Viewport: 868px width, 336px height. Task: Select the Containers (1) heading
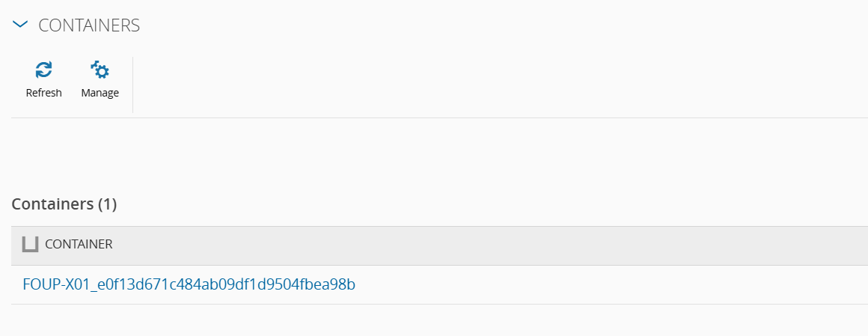click(x=64, y=204)
